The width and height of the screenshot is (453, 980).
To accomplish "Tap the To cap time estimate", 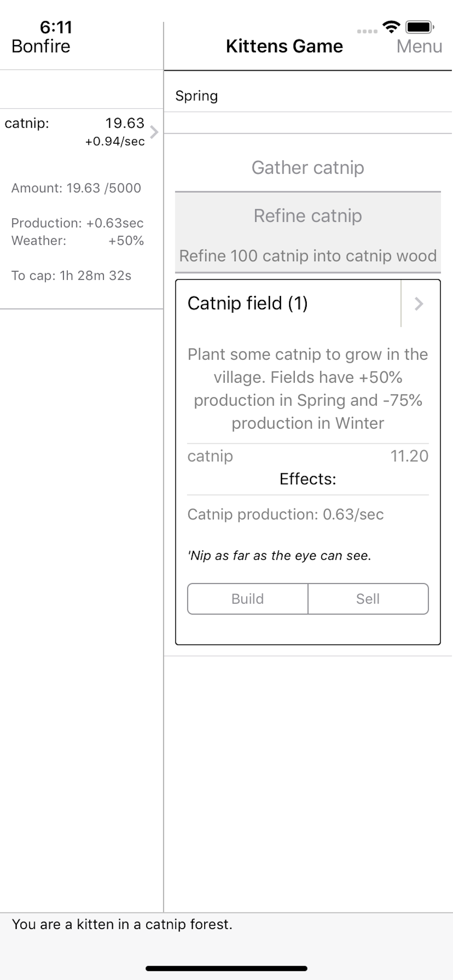I will [71, 275].
